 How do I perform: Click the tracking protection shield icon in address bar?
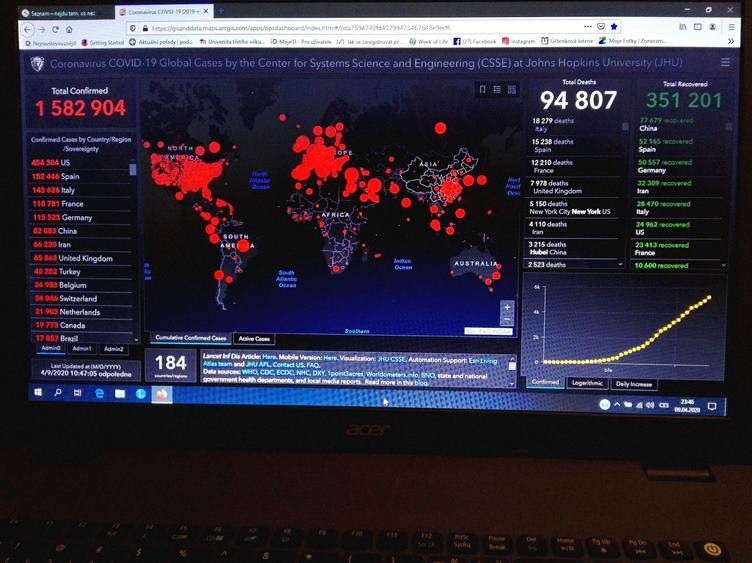coord(133,28)
